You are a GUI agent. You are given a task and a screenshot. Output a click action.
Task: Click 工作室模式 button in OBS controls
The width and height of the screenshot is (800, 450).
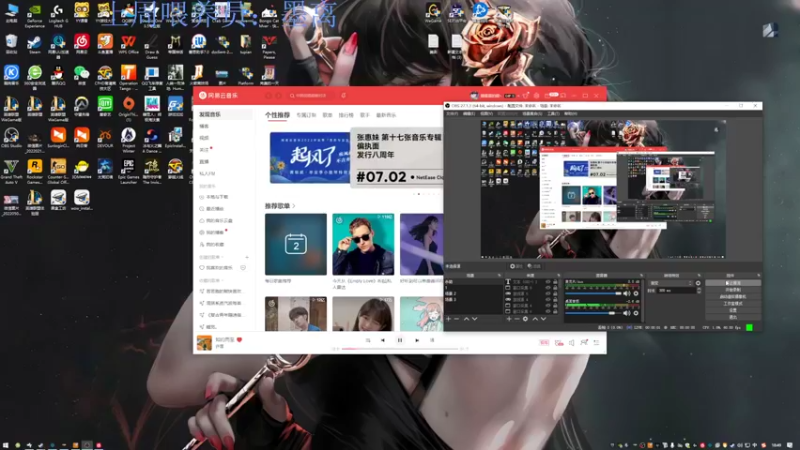[x=733, y=304]
